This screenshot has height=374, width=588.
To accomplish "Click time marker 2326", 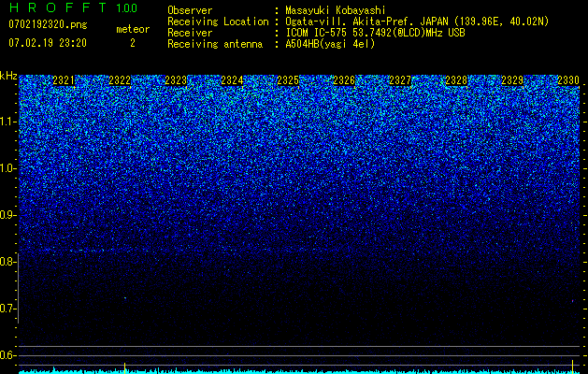I will click(x=344, y=80).
